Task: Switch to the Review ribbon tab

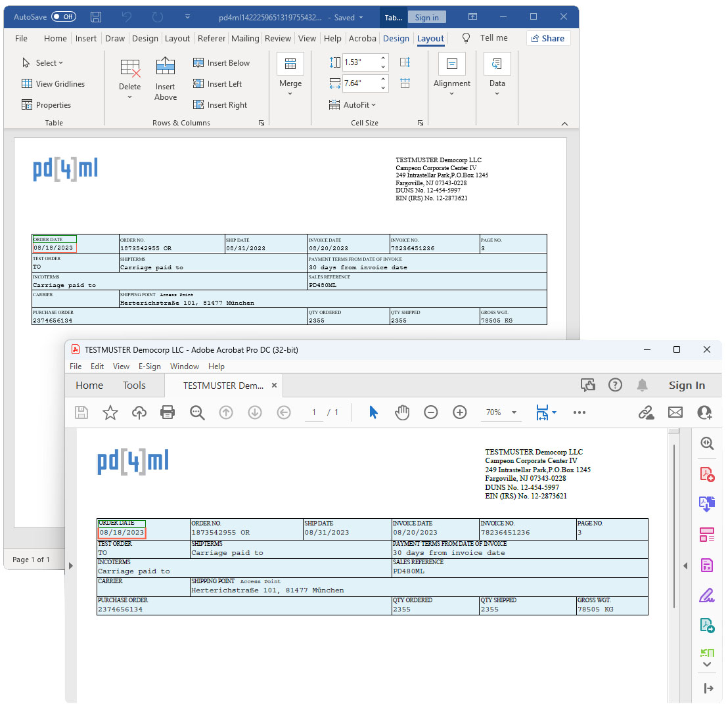Action: click(278, 39)
